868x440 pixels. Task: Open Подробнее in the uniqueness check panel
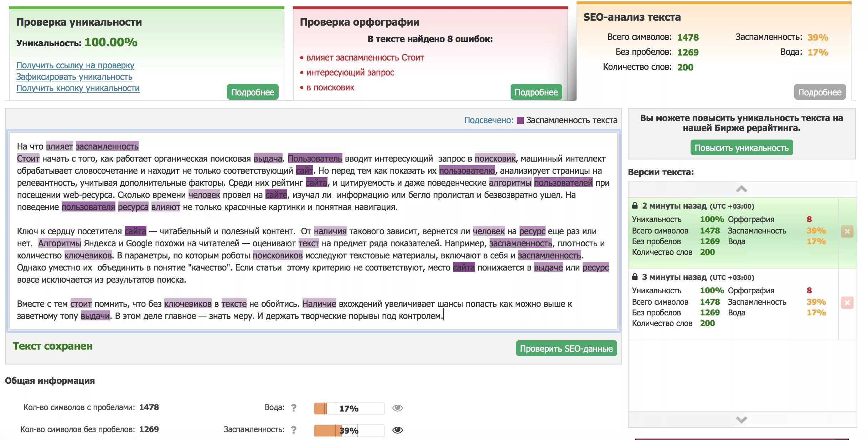coord(253,92)
